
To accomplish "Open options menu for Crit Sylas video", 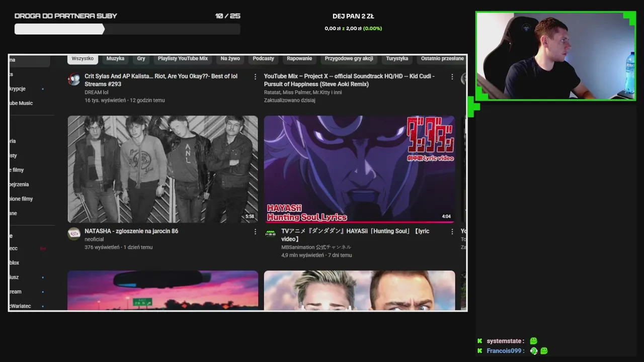I will pos(255,77).
